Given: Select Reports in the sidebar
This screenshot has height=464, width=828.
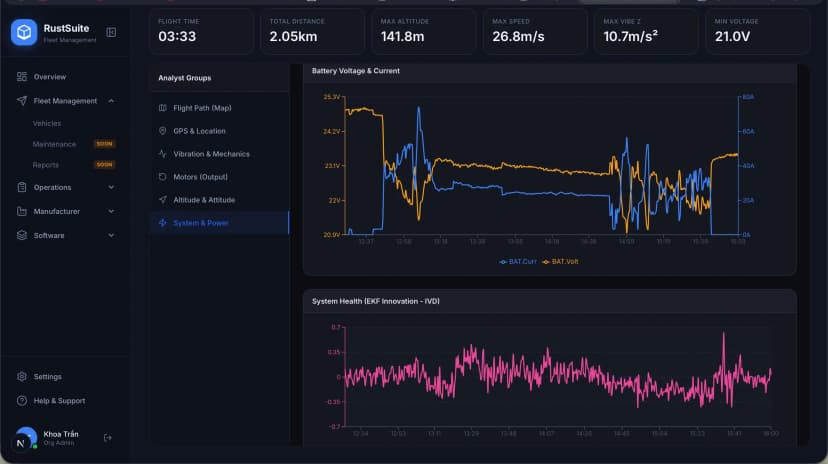Looking at the screenshot, I should pos(45,165).
